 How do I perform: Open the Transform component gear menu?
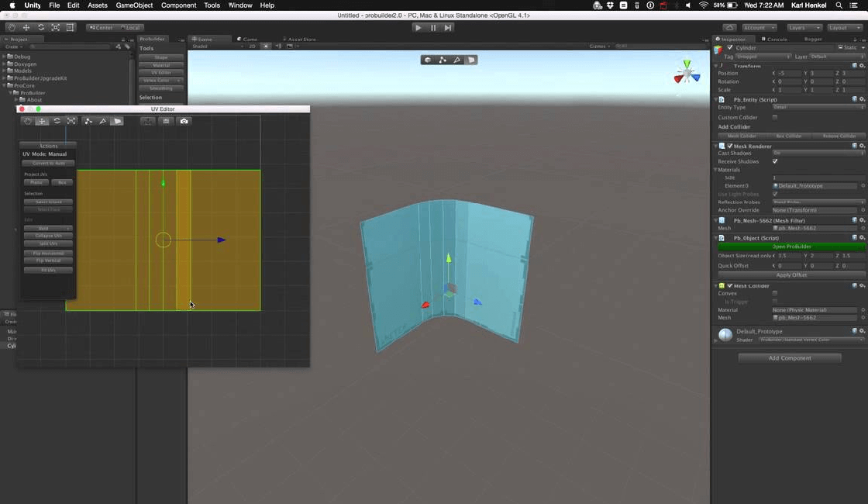862,65
